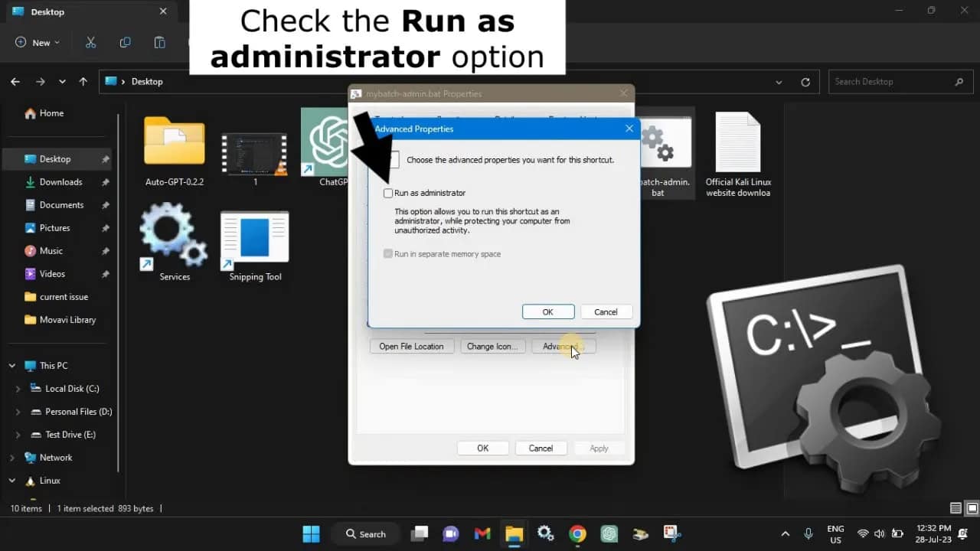
Task: Click the Copy icon in Explorer toolbar
Action: point(125,42)
